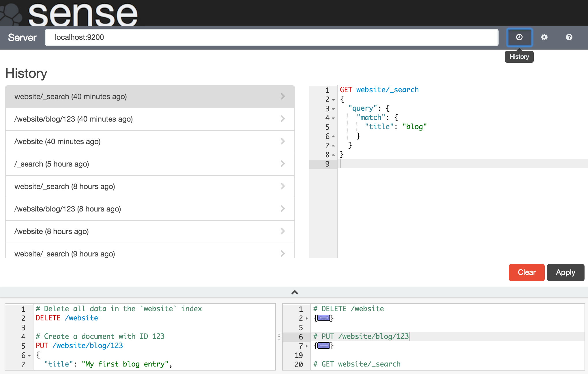Click the editor and output pane divider handle

(x=279, y=337)
